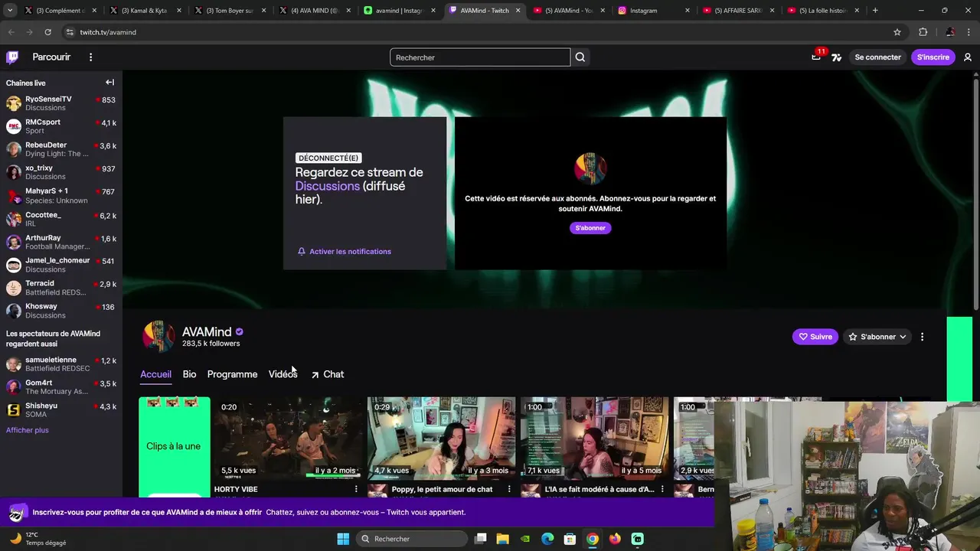Open channel options three-dot menu

click(922, 337)
